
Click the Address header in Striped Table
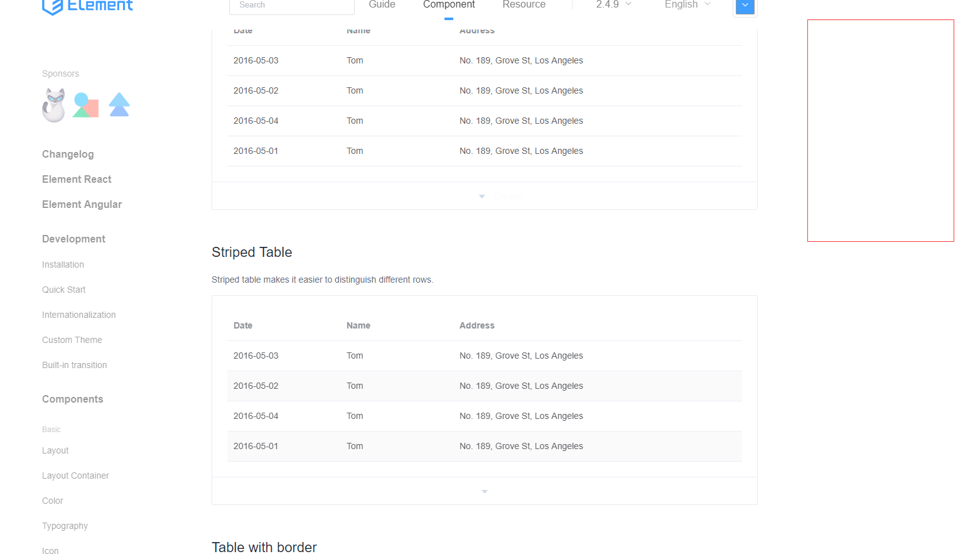477,325
